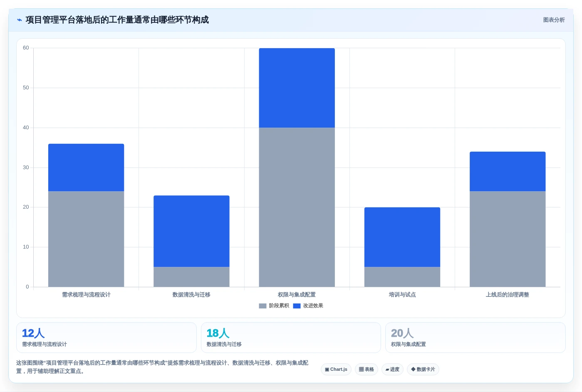Click the blue segment of 需求梳理与流程设计 bar
The height and width of the screenshot is (392, 582).
(86, 168)
